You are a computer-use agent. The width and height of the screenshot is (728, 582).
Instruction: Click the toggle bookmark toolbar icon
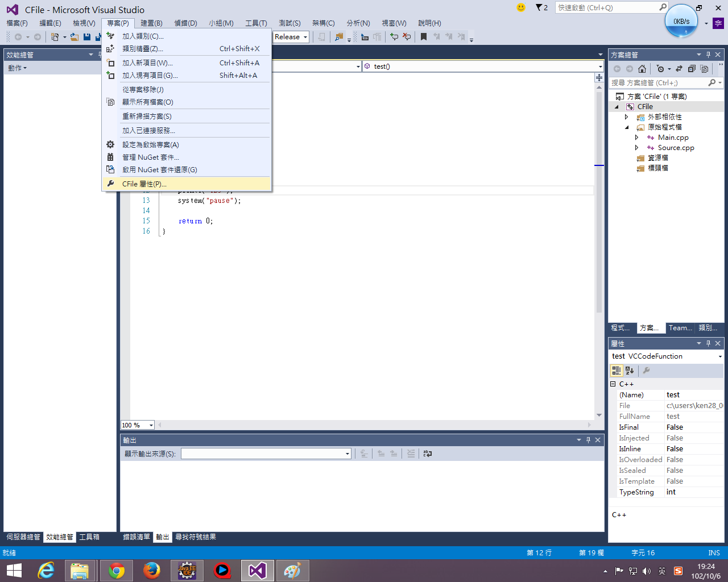tap(424, 36)
